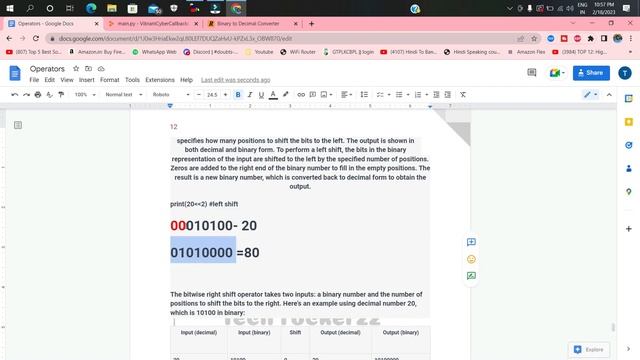This screenshot has height=360, width=640.
Task: Open the Editing mode pencil dropdown
Action: [x=590, y=95]
